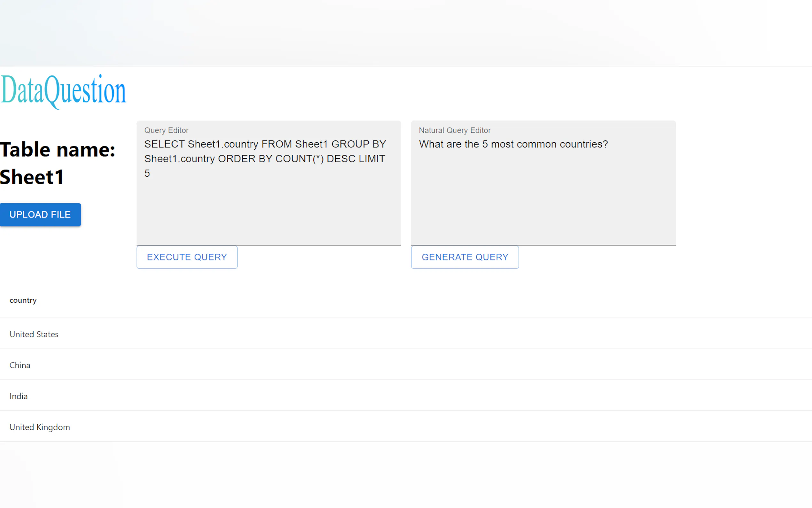This screenshot has width=812, height=508.
Task: Click the blank header banner at top
Action: tap(406, 33)
